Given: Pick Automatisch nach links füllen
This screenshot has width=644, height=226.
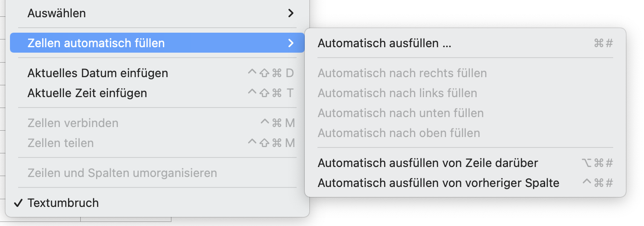Looking at the screenshot, I should (x=397, y=93).
